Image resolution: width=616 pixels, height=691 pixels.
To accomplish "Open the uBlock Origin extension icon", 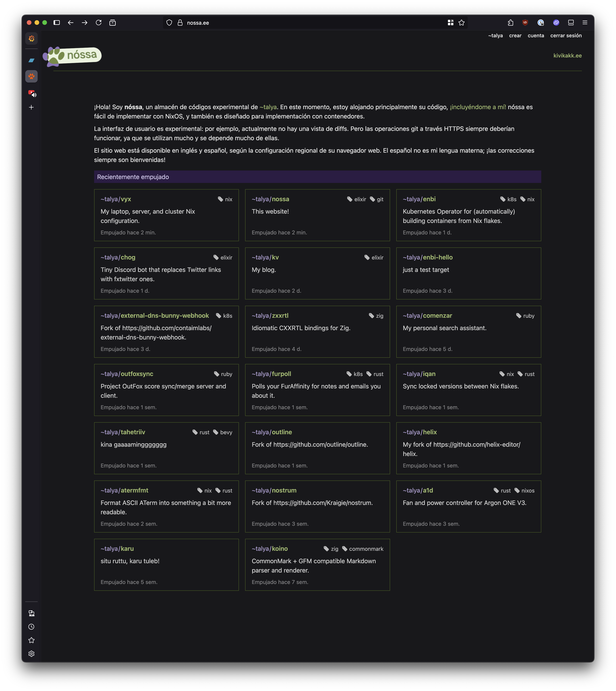I will 525,23.
